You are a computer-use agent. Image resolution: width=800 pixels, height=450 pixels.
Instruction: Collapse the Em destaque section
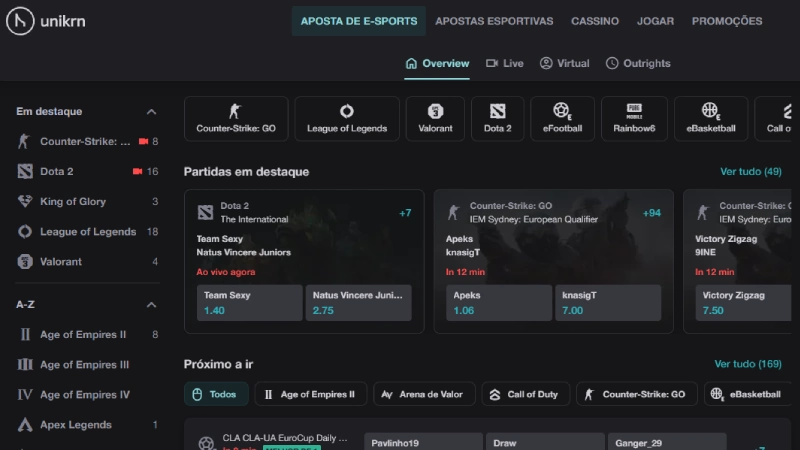coord(152,112)
